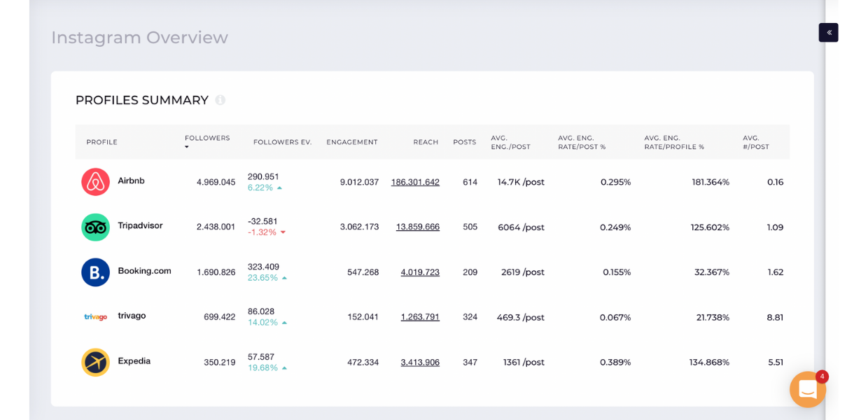Click trivago growth percentage 14.02%
Screen dimensions: 868x420
(x=262, y=323)
